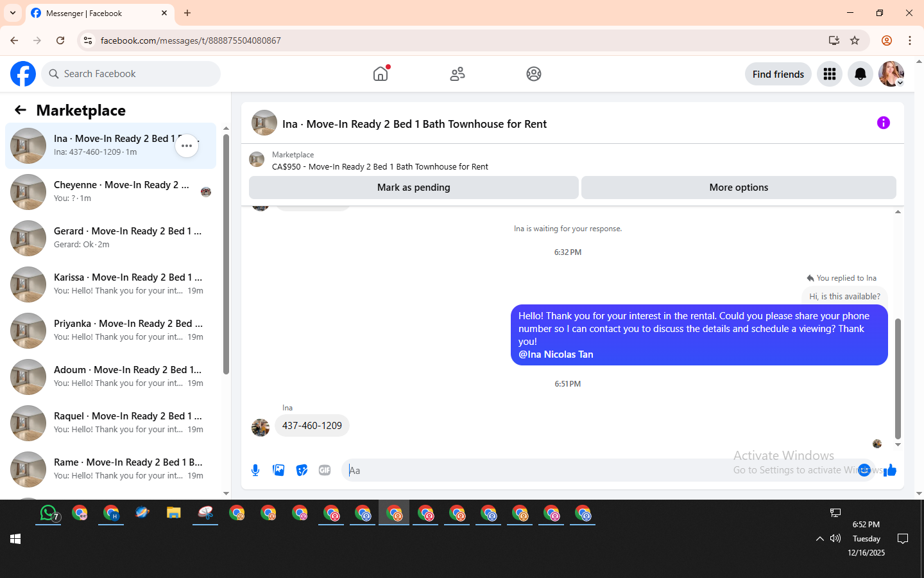
Task: Choose a sticker icon
Action: coord(302,470)
